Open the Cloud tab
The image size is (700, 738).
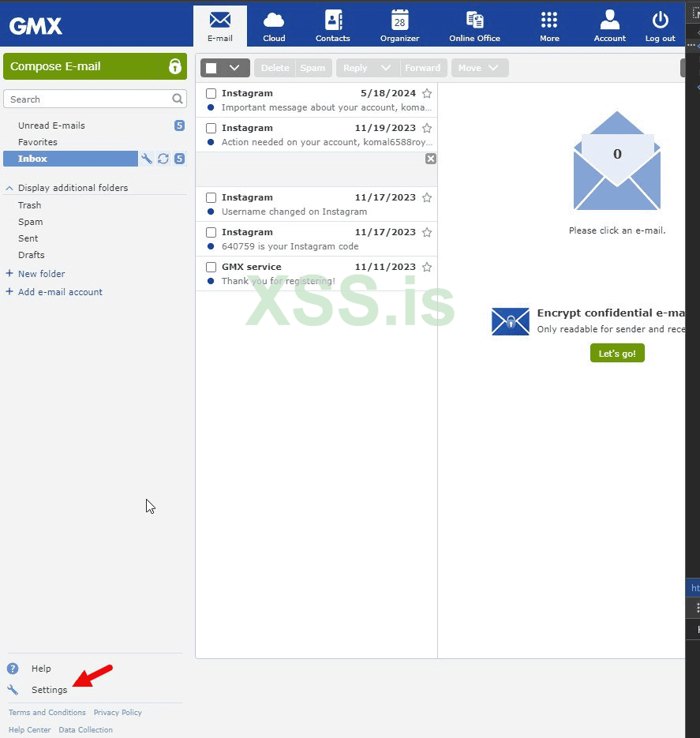coord(274,26)
